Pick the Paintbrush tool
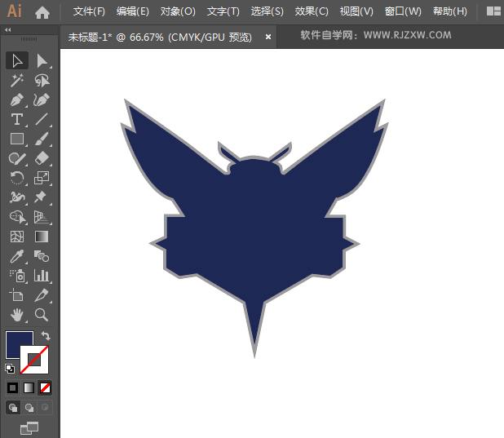Viewport: 504px width, 438px height. tap(42, 139)
